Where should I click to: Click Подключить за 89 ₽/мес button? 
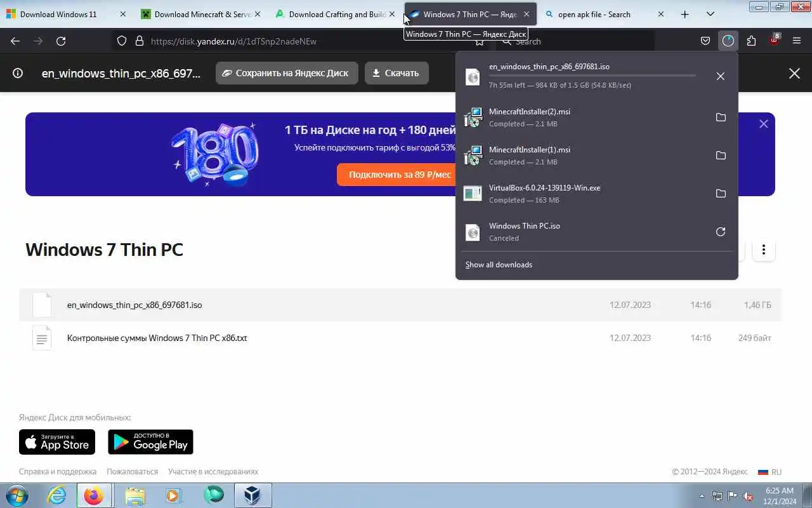coord(400,175)
